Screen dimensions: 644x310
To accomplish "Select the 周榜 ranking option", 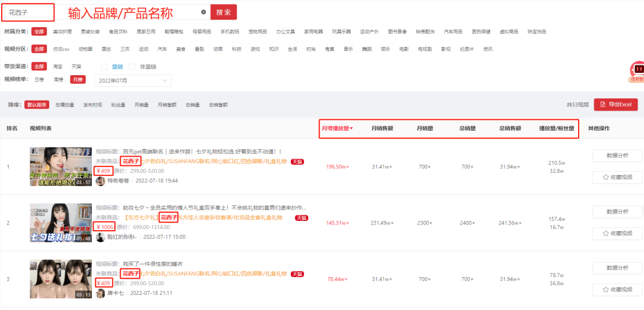I will point(58,80).
